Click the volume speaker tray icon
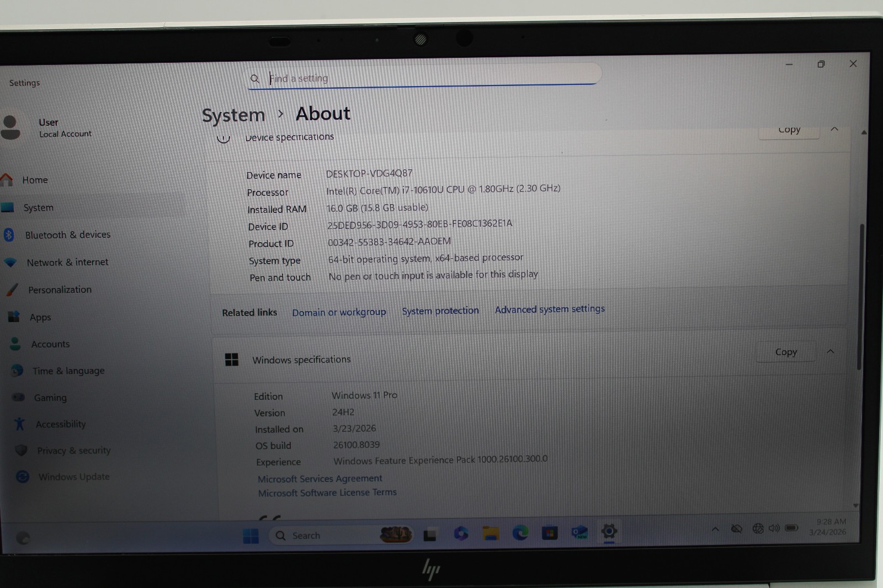This screenshot has height=588, width=883. point(774,528)
